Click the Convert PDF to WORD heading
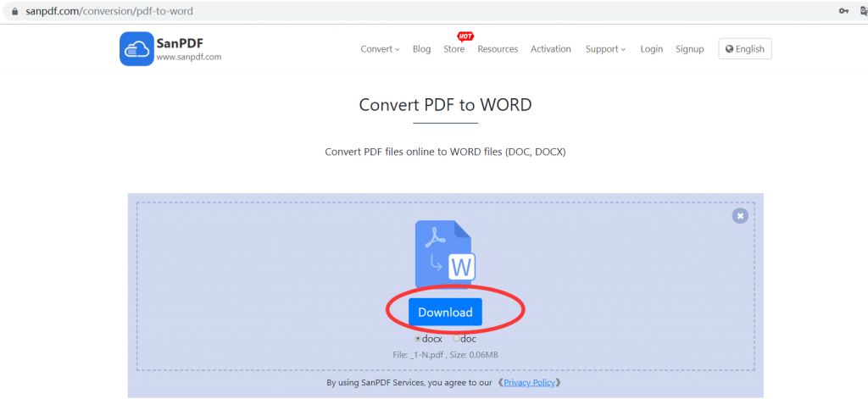Viewport: 868px width, 399px height. pos(445,104)
